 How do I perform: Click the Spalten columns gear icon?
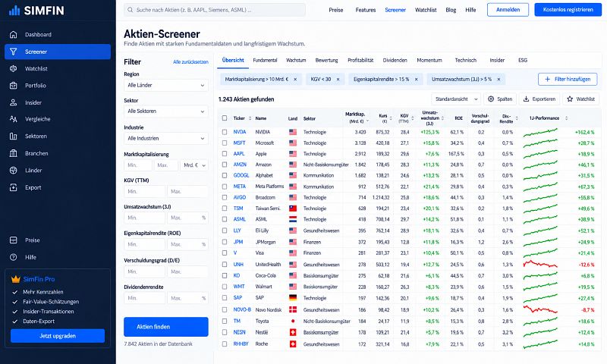[x=491, y=99]
